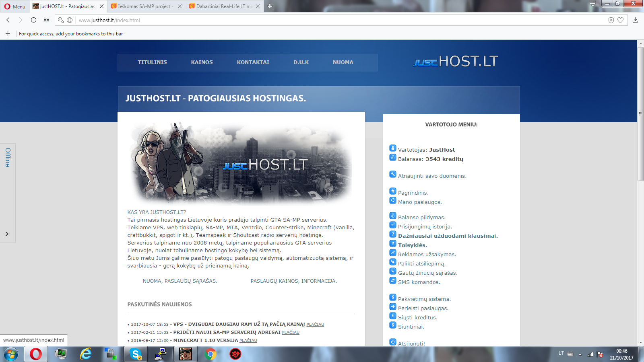Click the Vartotojas user icon
The width and height of the screenshot is (644, 362).
click(393, 148)
